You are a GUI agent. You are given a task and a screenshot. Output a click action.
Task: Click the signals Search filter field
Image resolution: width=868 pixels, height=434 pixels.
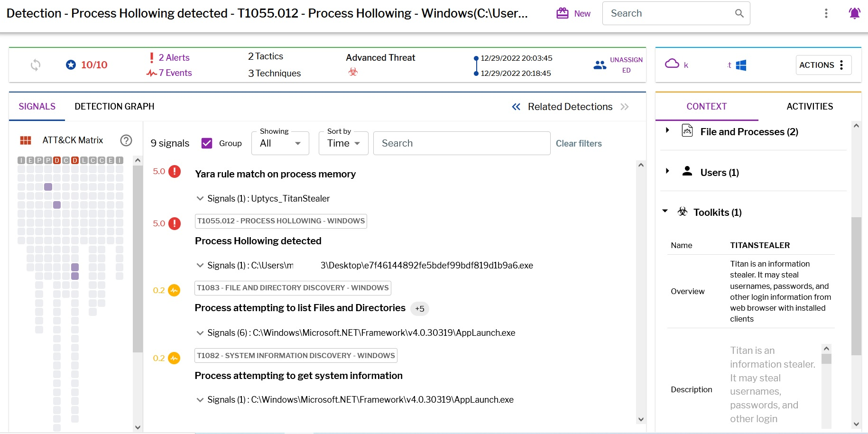[x=462, y=143]
